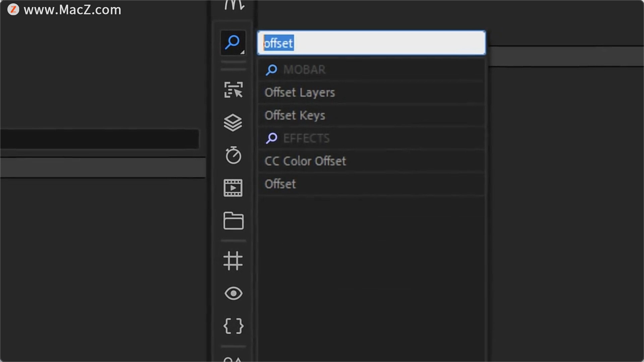Click the search magnifier icon in sidebar

pos(232,42)
